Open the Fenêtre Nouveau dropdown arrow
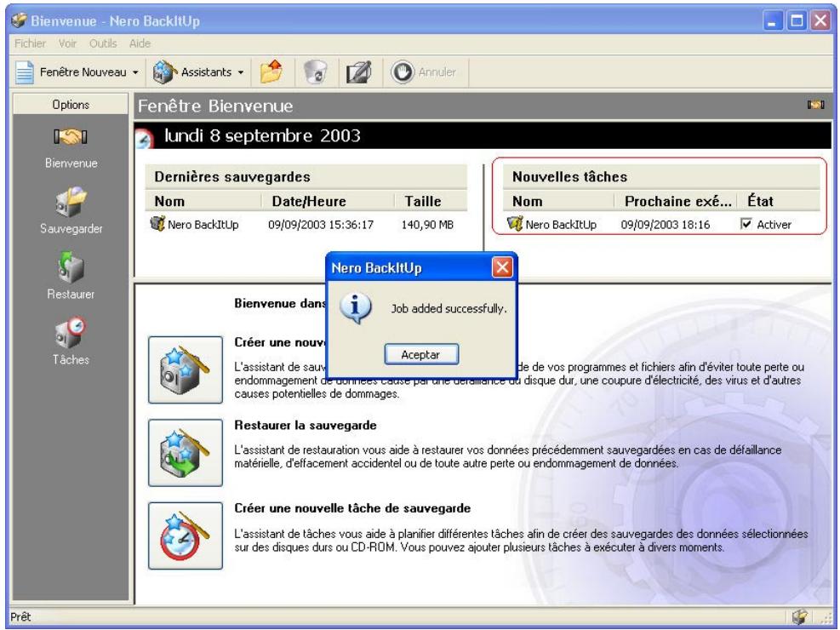Screen dimensions: 840x630 coord(135,72)
